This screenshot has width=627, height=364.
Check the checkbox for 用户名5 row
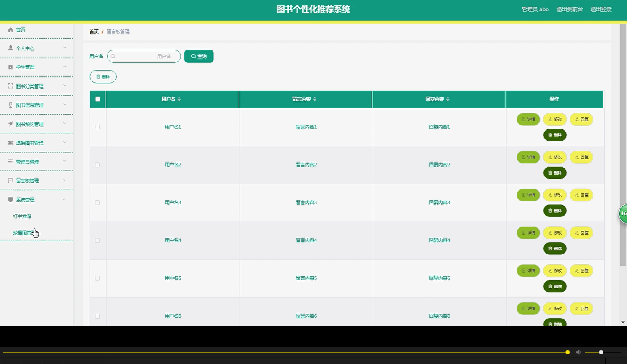(97, 278)
